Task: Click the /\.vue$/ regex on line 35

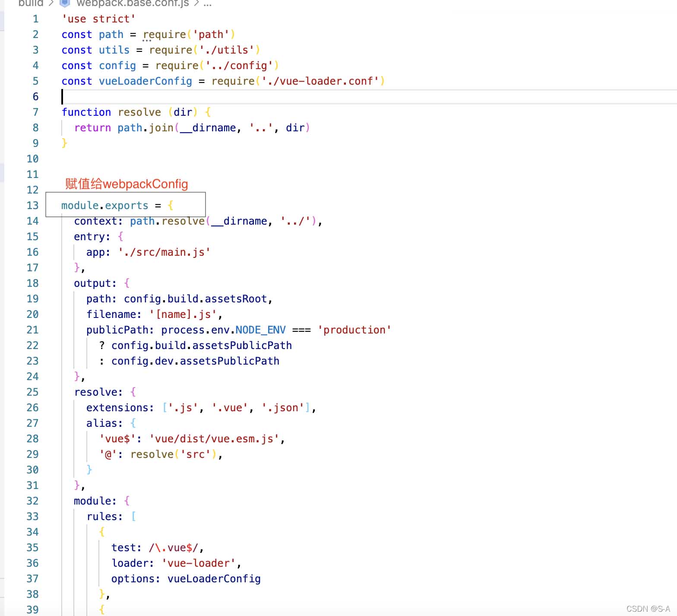Action: pos(174,548)
